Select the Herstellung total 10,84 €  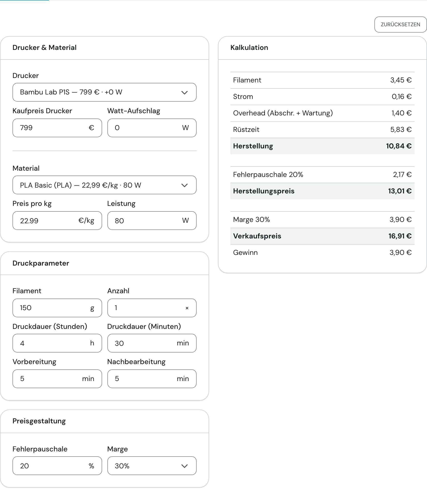pos(399,146)
